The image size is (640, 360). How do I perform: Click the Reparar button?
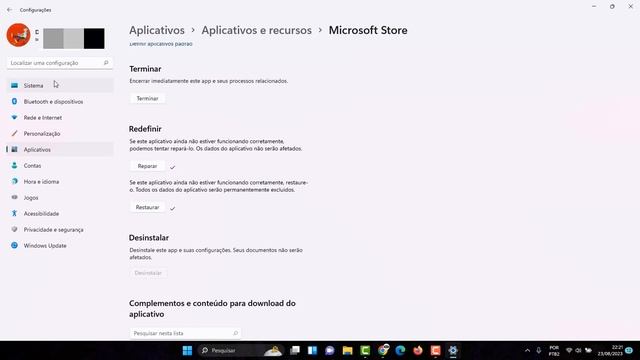coord(147,166)
